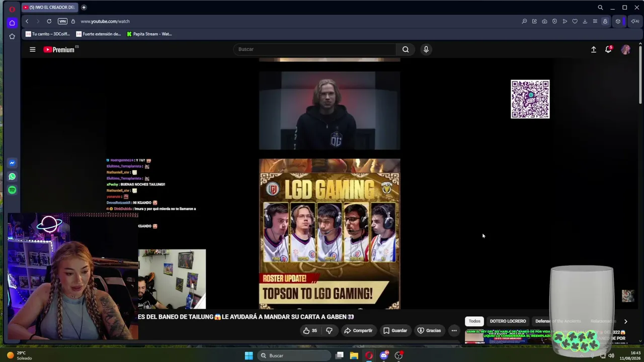Open the YouTube guide hamburger menu
This screenshot has width=644, height=362.
(x=33, y=49)
